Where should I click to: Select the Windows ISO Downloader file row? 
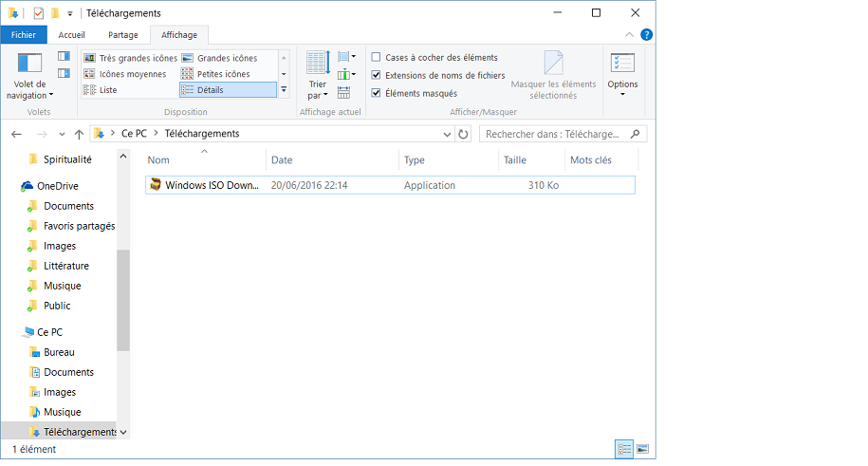(390, 185)
